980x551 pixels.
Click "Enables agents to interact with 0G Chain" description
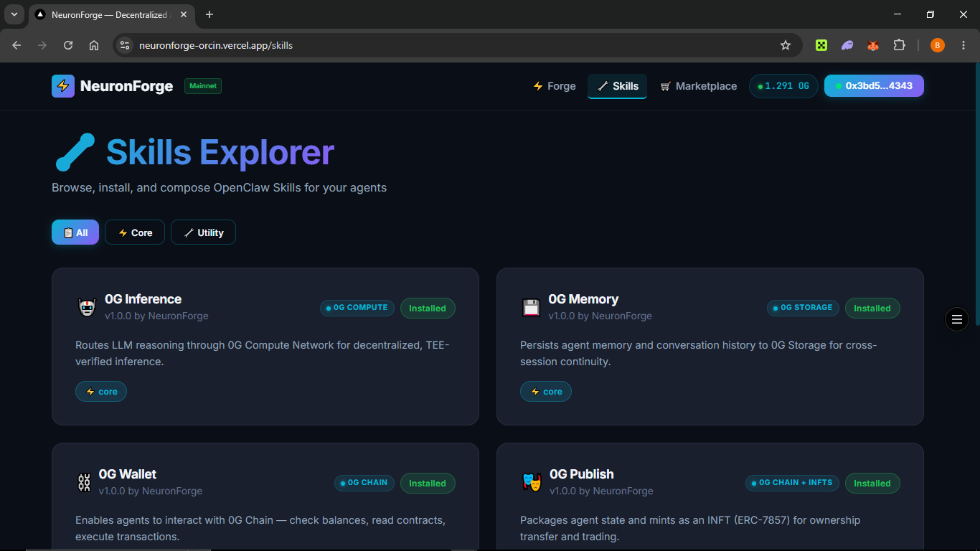tap(260, 528)
